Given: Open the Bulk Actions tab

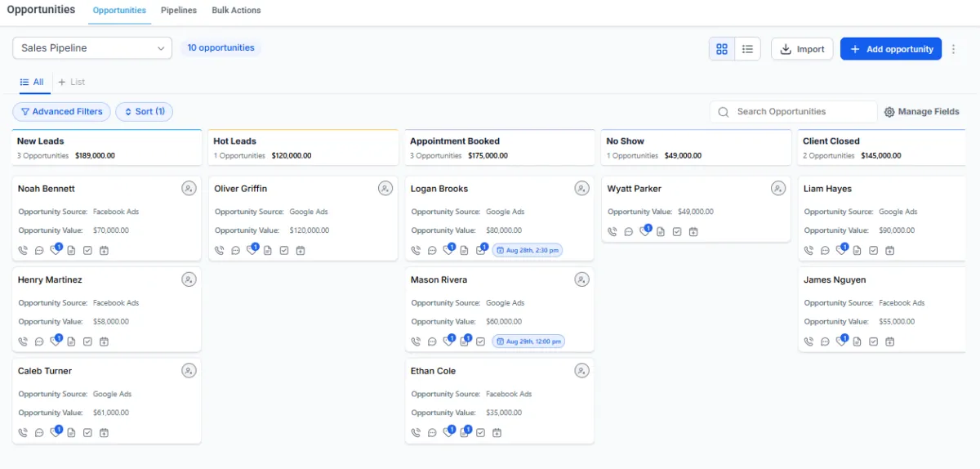Looking at the screenshot, I should coord(236,11).
